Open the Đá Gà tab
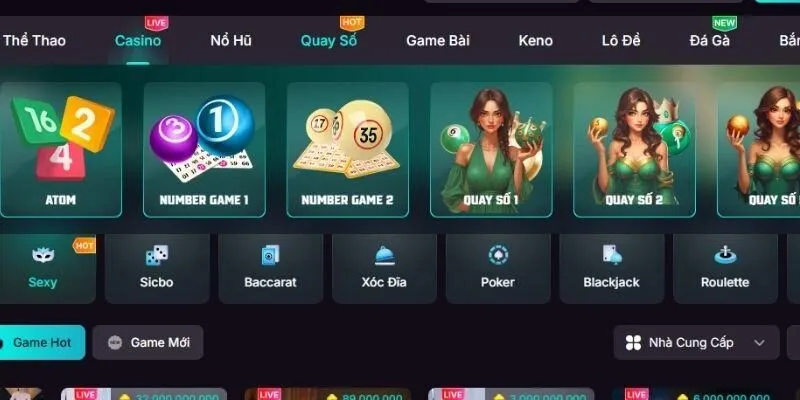Screen dimensions: 800x400 click(710, 41)
